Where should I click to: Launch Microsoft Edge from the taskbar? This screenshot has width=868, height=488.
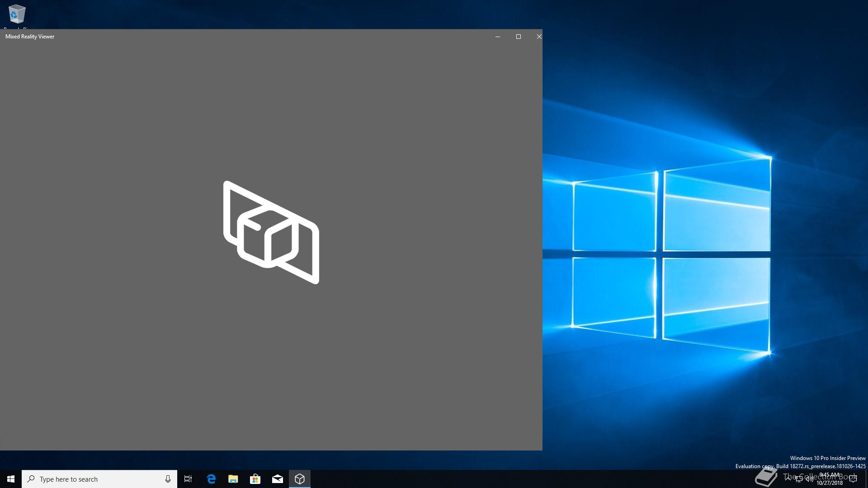211,479
